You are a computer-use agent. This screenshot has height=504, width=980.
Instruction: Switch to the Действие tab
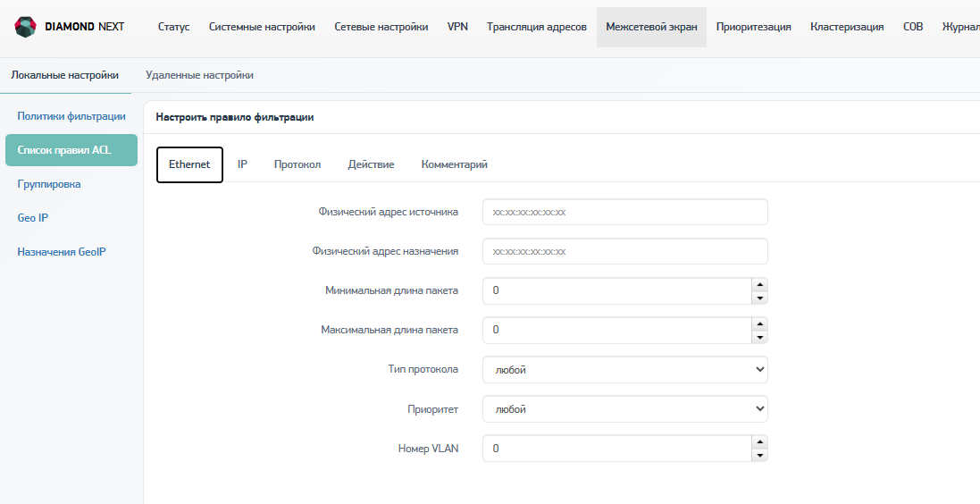click(372, 164)
